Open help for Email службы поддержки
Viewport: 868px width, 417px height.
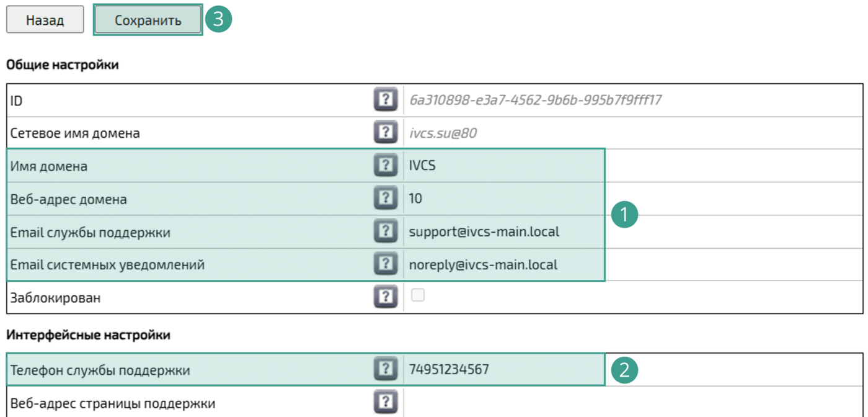[x=385, y=231]
